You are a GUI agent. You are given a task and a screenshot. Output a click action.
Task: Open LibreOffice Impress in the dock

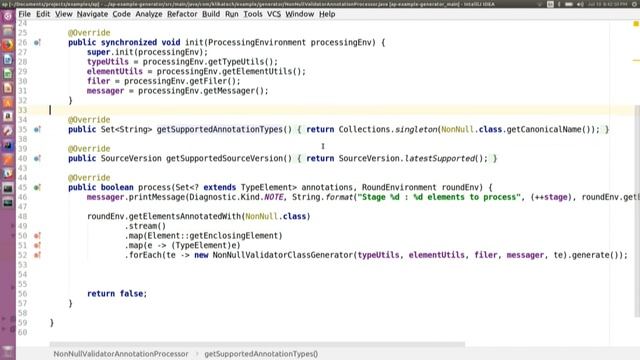click(x=8, y=88)
